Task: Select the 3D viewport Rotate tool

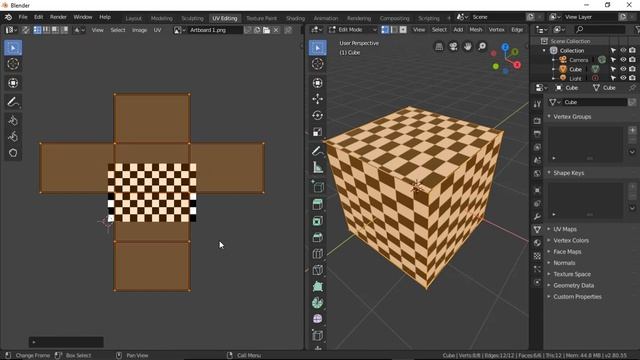Action: 318,116
